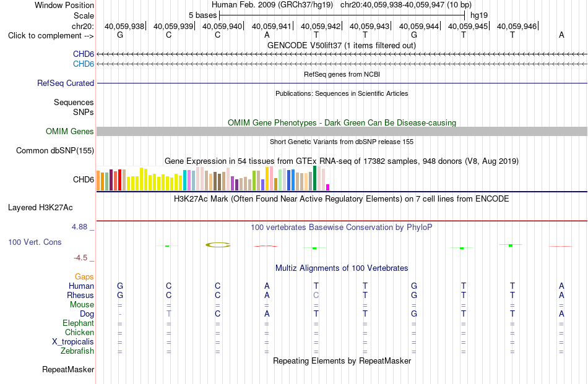Click the Rhesus species label
Image resolution: width=588 pixels, height=384 pixels.
[x=80, y=295]
